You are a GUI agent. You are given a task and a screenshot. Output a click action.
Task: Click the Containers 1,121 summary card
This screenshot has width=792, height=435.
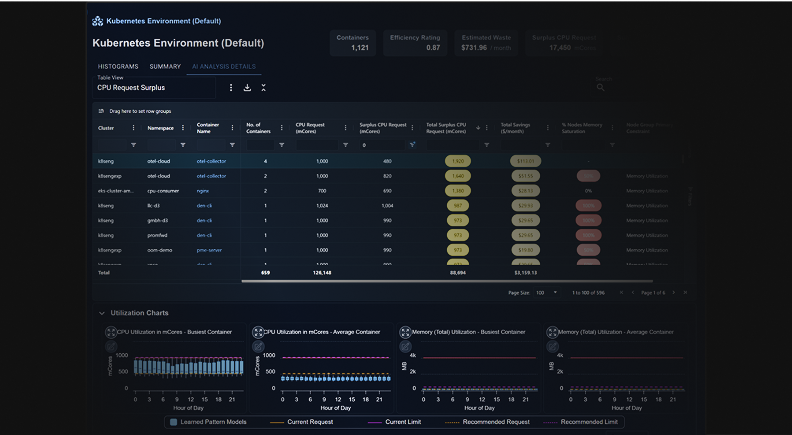coord(353,43)
